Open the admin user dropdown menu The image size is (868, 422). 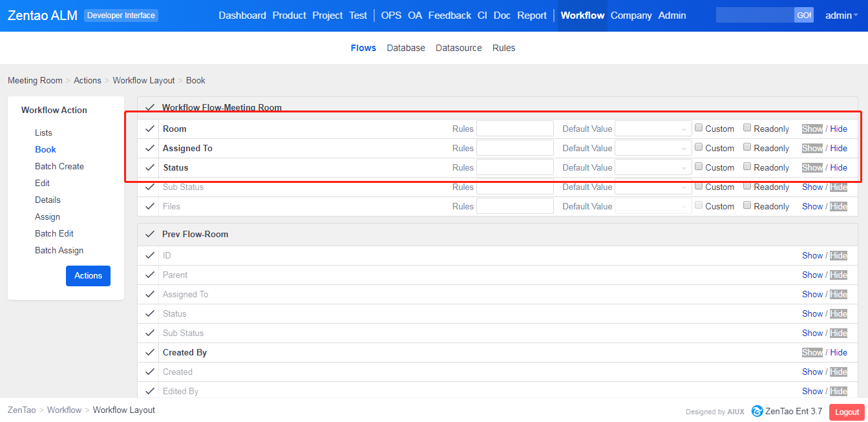point(842,16)
